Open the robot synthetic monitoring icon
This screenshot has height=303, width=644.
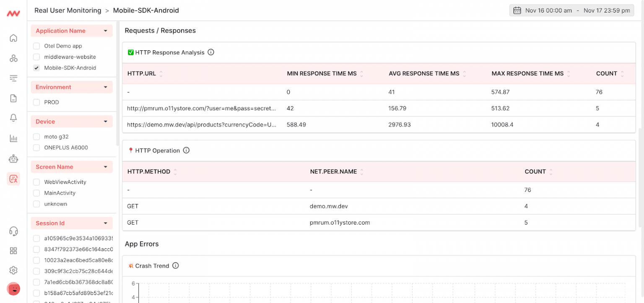pos(13,159)
